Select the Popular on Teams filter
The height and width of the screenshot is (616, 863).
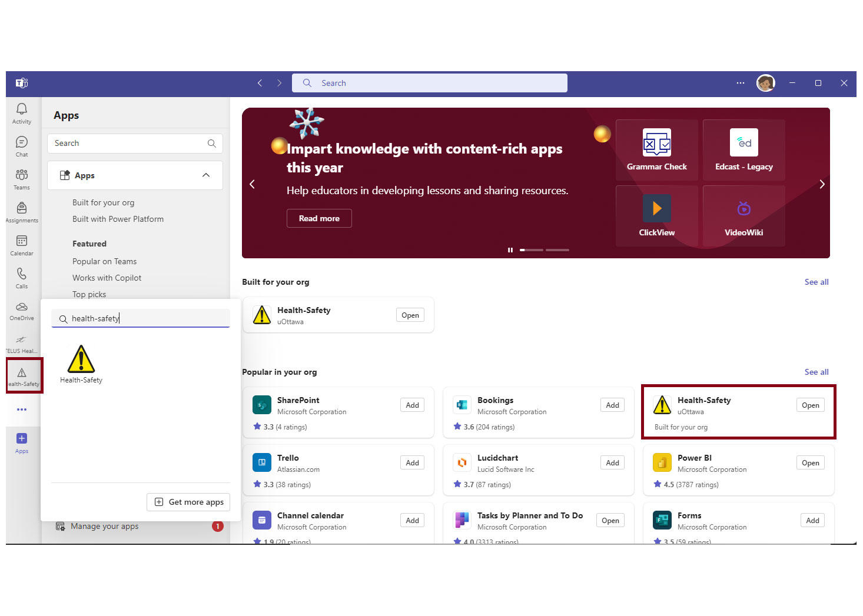coord(104,261)
